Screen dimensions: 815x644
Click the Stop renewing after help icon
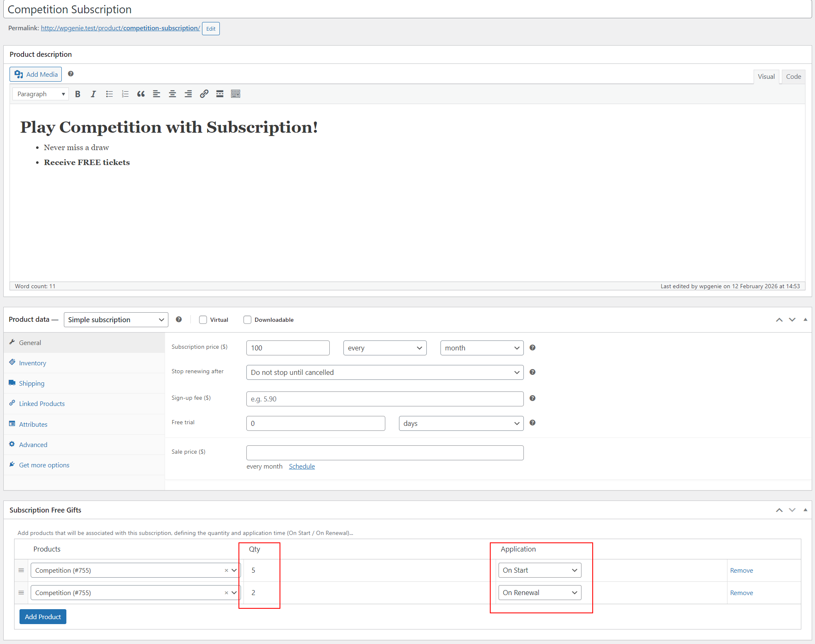[x=533, y=372]
